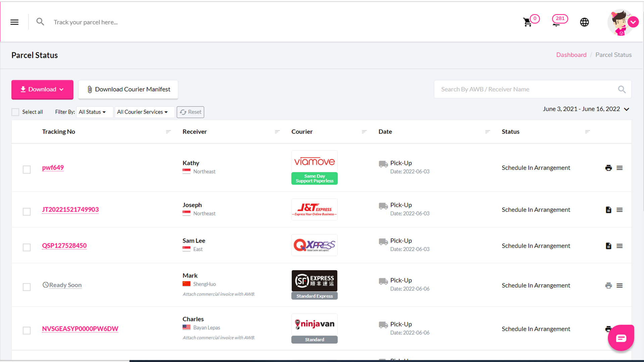Click the Search By AWB input field
Viewport: 644px width, 362px height.
tap(527, 89)
